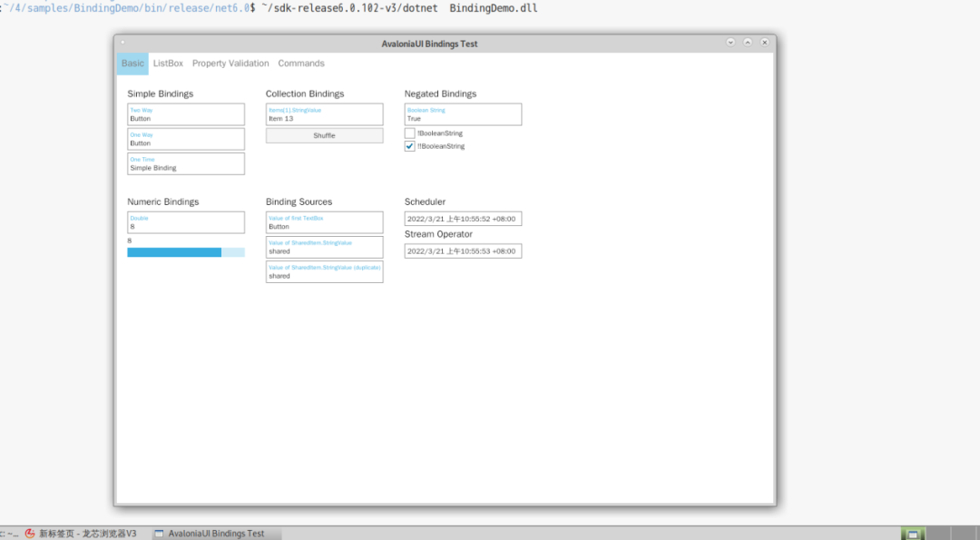Switch to the ListBox tab
This screenshot has height=540, width=980.
168,64
